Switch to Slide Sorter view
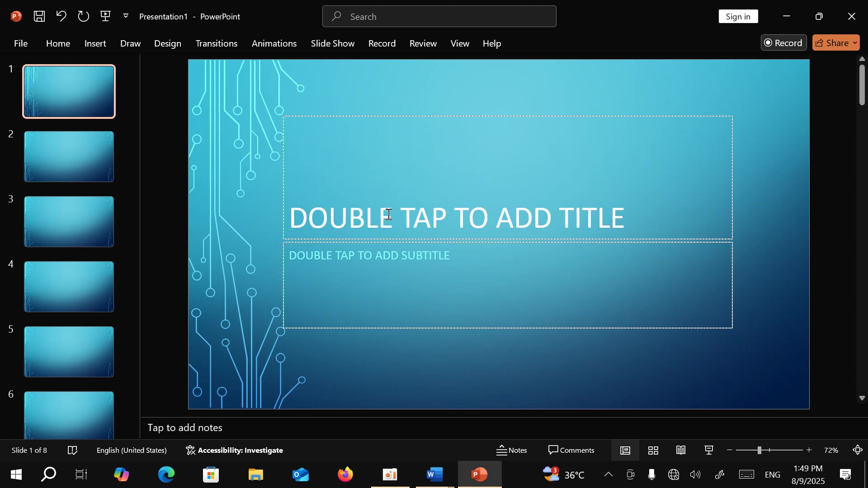 (x=653, y=450)
